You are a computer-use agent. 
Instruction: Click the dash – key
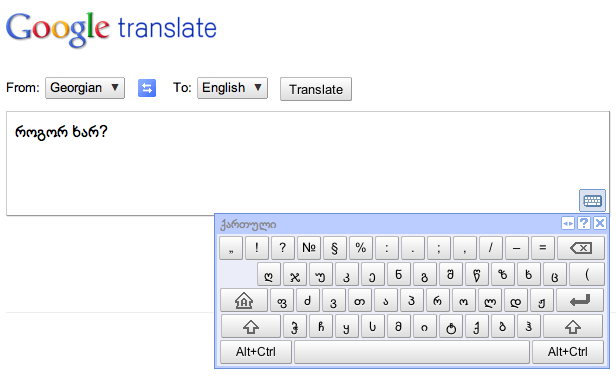click(x=517, y=248)
